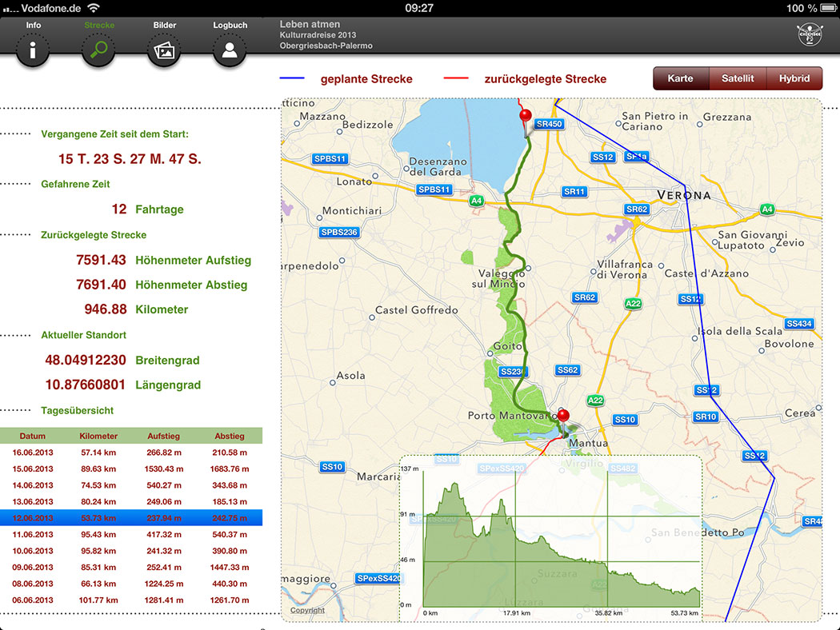Click the Kilometer column header
The height and width of the screenshot is (630, 840).
point(98,437)
